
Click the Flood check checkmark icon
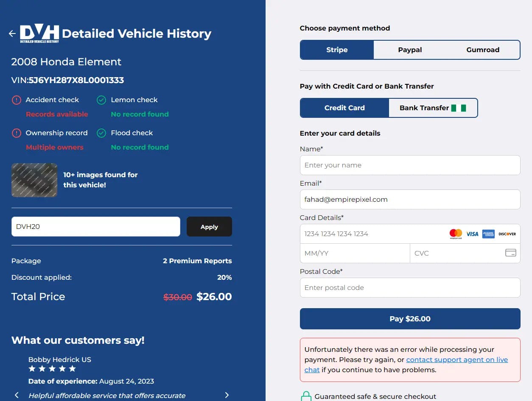[101, 133]
